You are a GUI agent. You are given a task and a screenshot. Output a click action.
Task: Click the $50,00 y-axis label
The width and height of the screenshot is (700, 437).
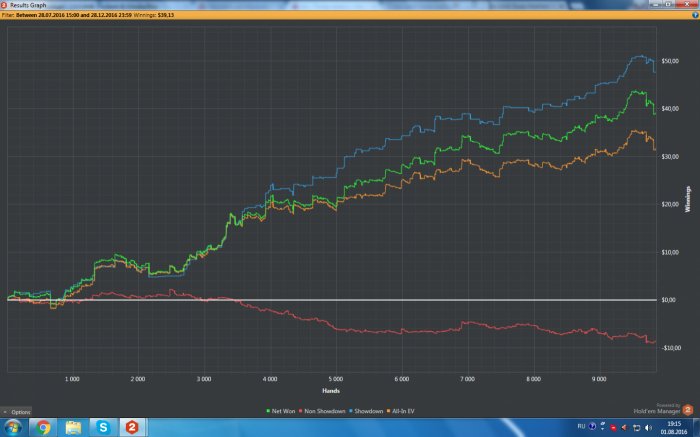(670, 61)
